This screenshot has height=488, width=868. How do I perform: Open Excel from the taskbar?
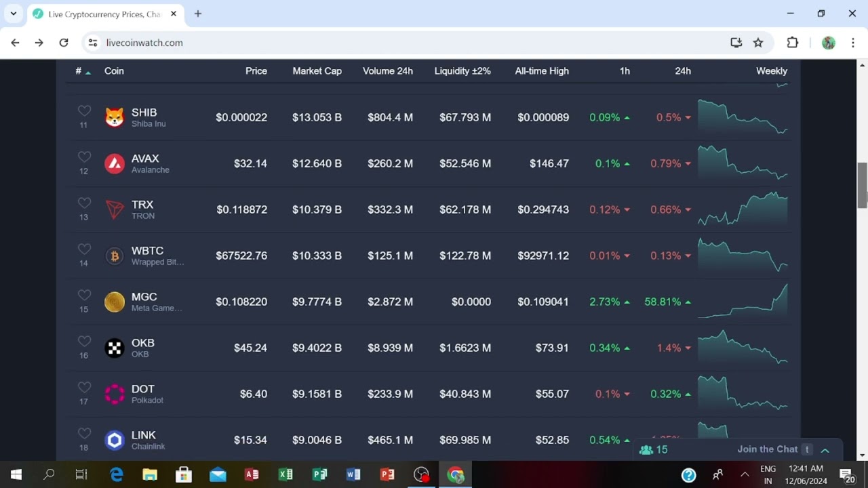point(285,474)
